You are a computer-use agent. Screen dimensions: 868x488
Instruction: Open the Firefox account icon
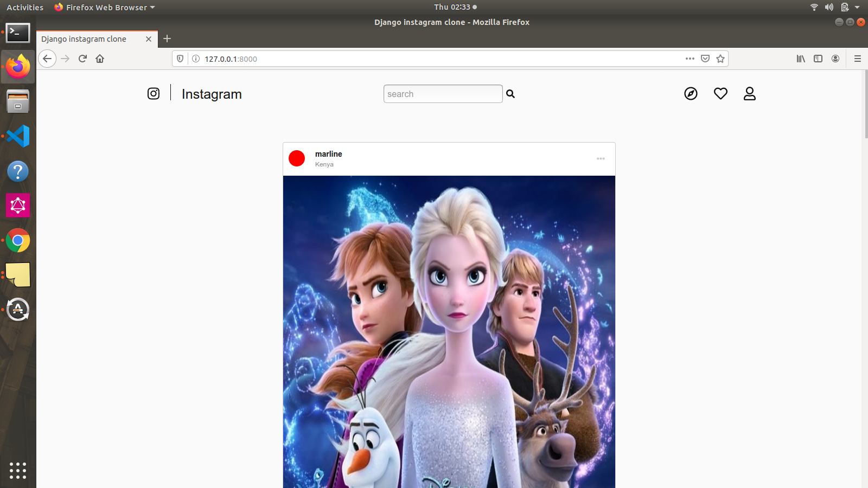(x=835, y=59)
